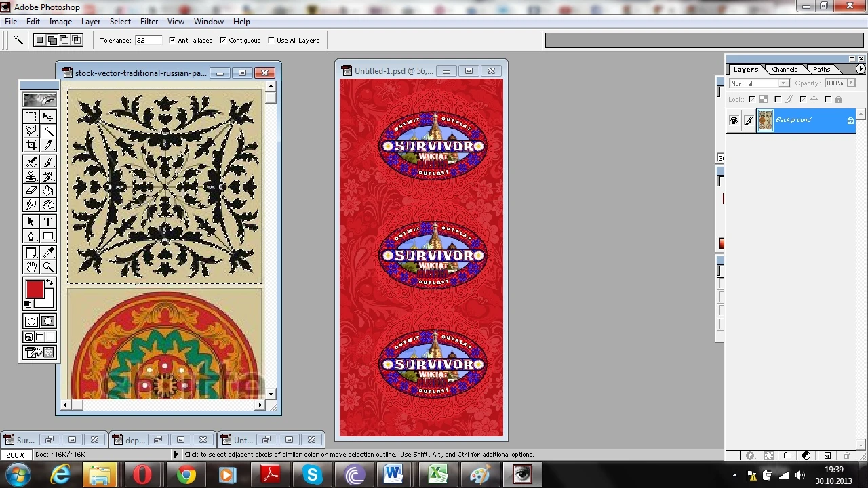
Task: Uncheck the Contiguous option
Action: pyautogui.click(x=223, y=40)
